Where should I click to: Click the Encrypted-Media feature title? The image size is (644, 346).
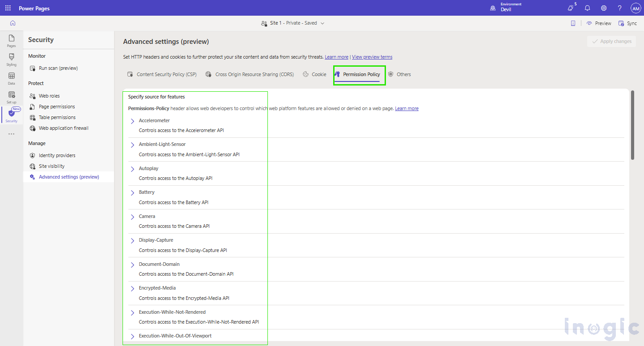pyautogui.click(x=157, y=288)
